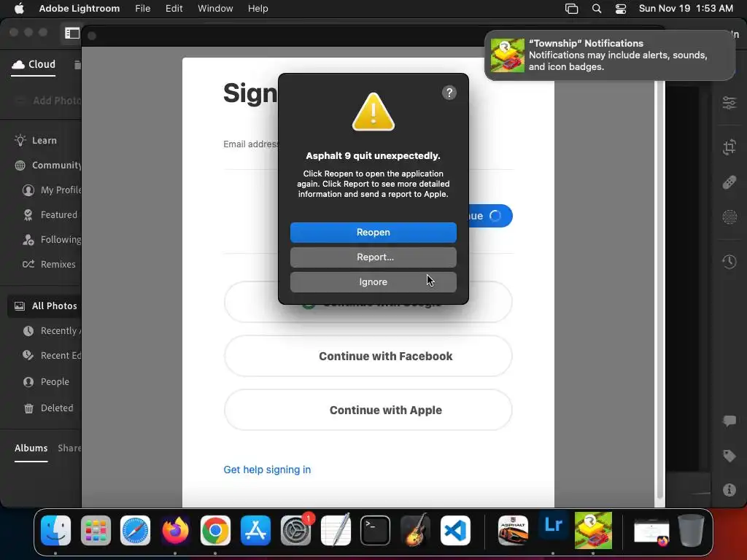Open the Trash in the Dock
747x560 pixels.
(x=691, y=531)
